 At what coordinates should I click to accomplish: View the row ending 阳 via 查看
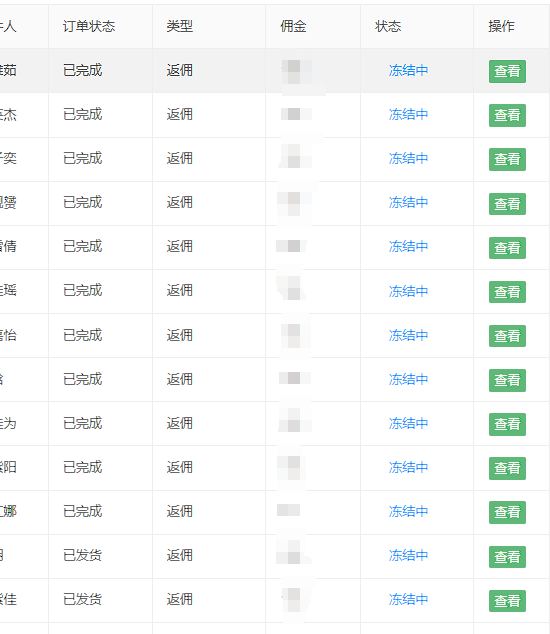tap(507, 468)
